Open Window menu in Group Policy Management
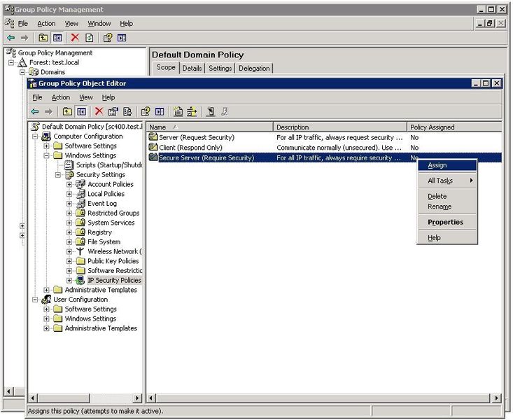 pos(99,24)
